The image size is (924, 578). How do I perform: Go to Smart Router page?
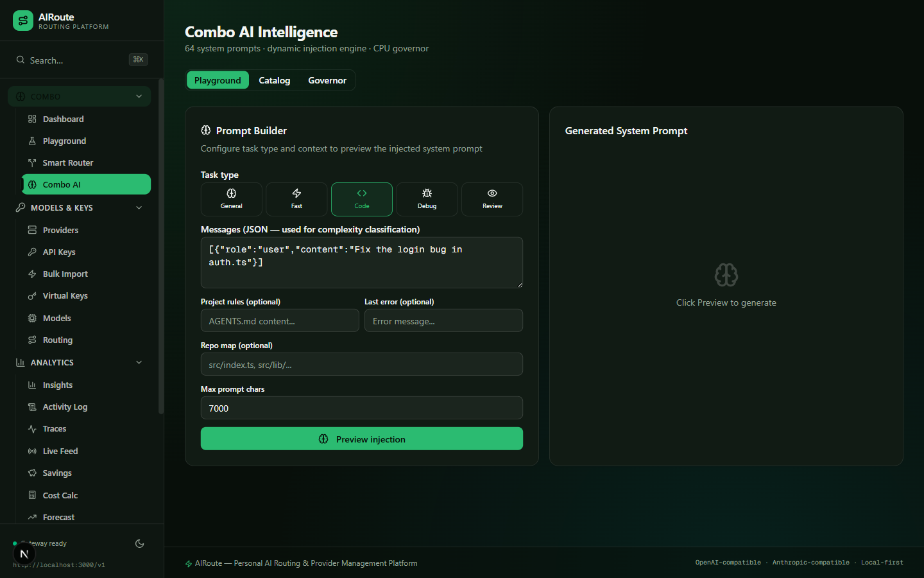coord(86,162)
